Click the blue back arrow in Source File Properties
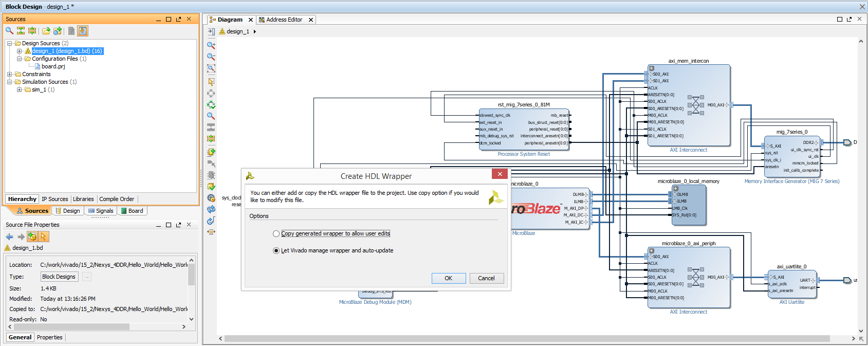The height and width of the screenshot is (346, 868). tap(10, 236)
